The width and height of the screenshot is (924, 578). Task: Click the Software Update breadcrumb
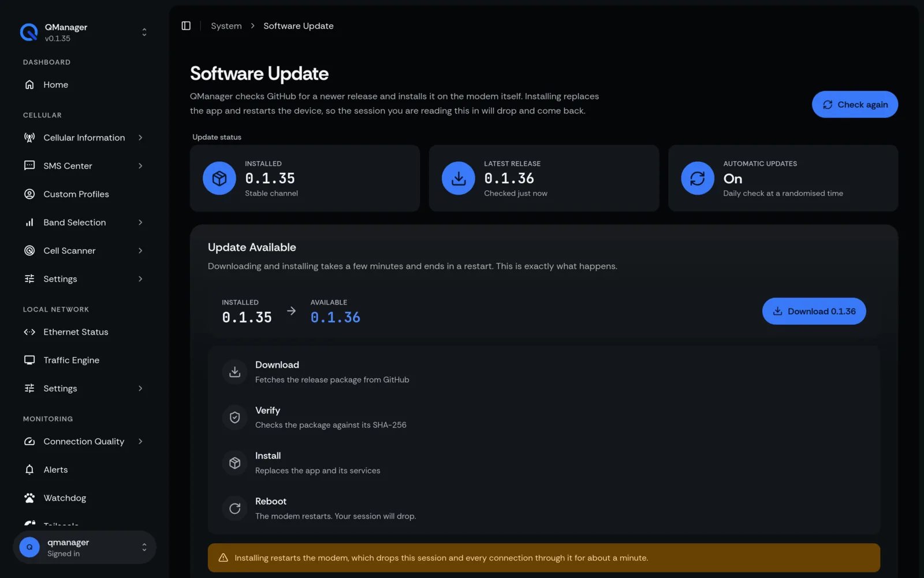coord(299,26)
